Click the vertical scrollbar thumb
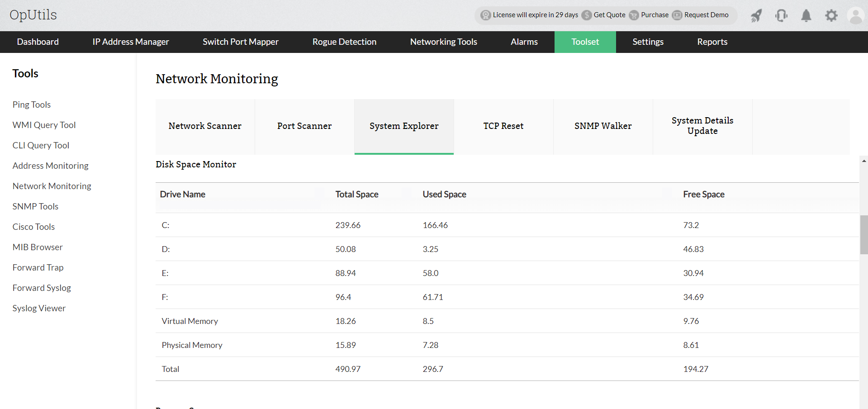 click(x=864, y=235)
